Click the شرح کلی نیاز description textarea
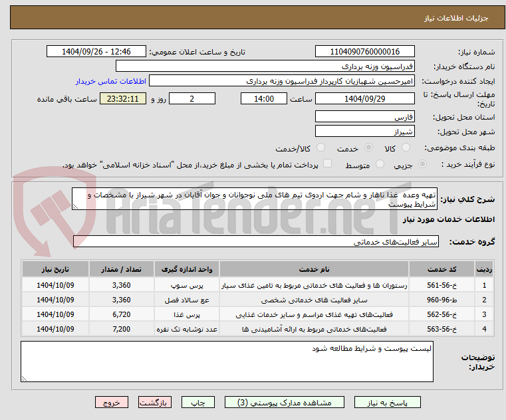 254,199
